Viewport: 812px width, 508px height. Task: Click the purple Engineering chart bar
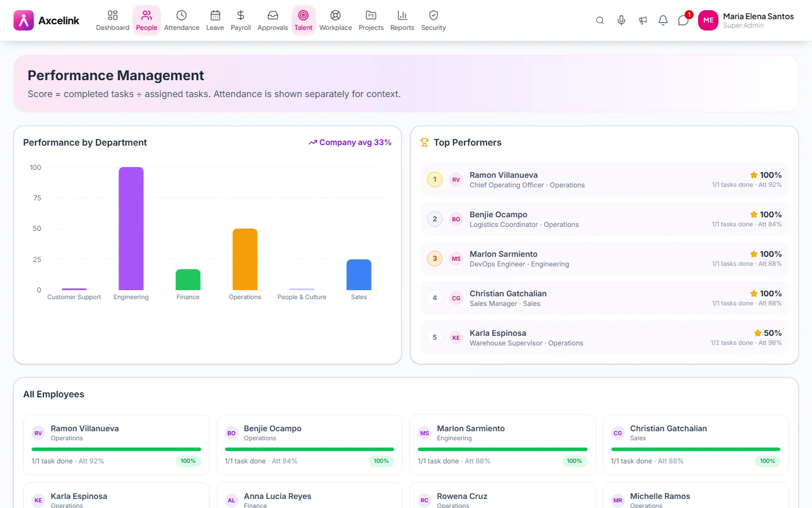[131, 229]
